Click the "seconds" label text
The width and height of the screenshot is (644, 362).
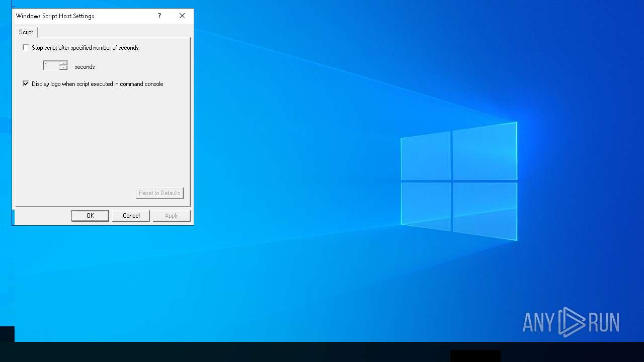85,67
